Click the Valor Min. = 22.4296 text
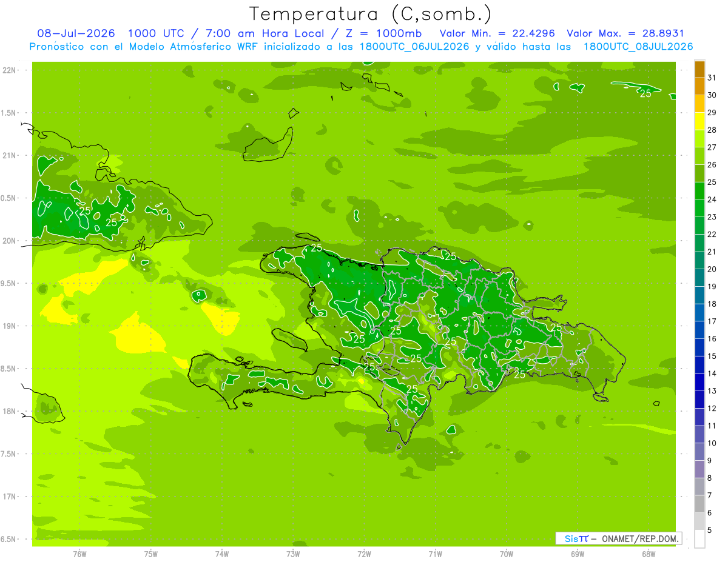This screenshot has width=728, height=562. point(497,33)
